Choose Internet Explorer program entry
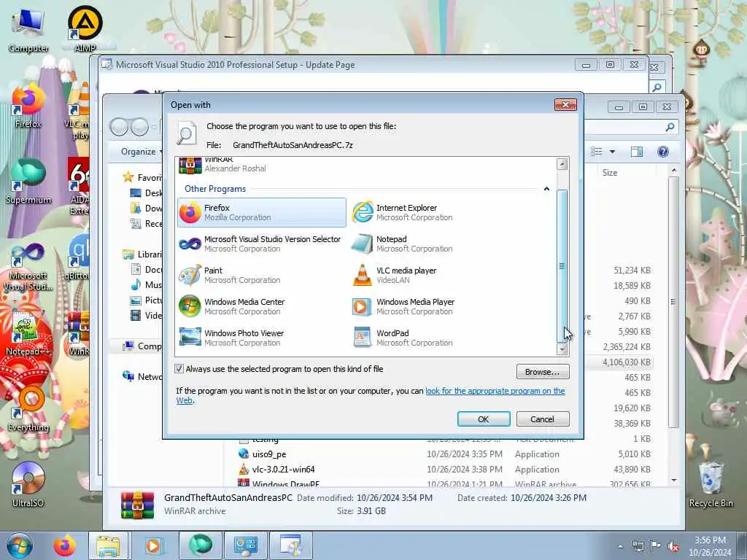 (433, 212)
